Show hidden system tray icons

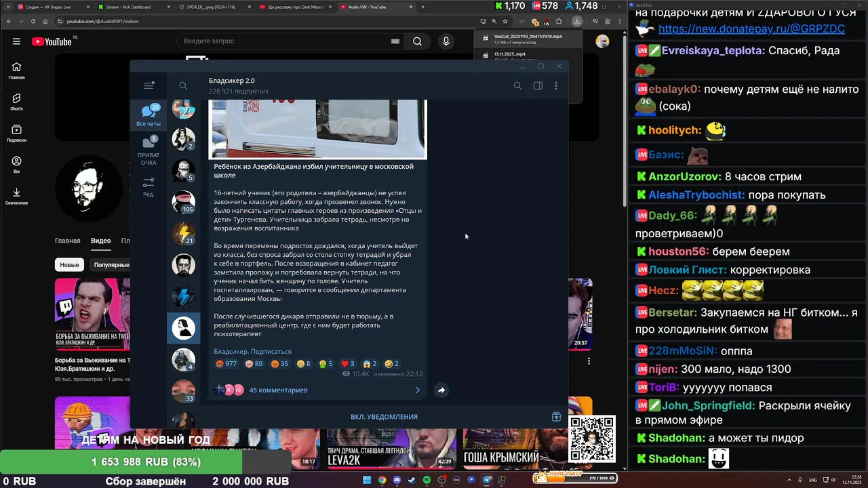click(x=789, y=480)
